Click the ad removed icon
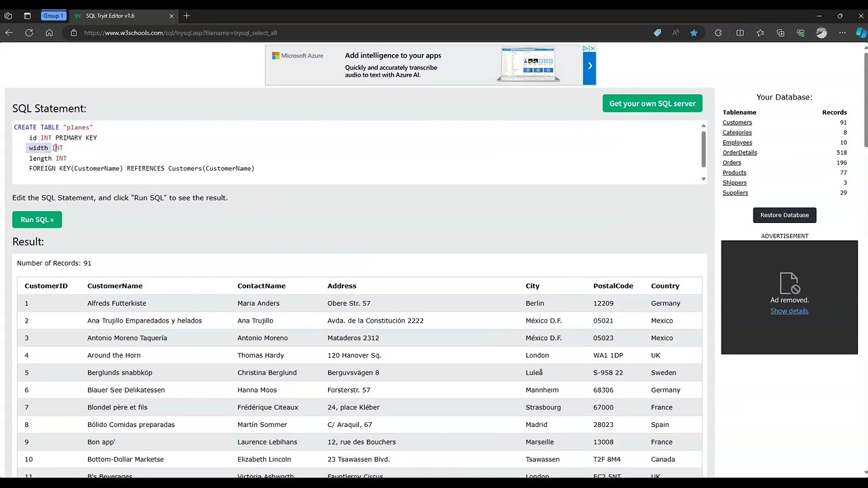Image resolution: width=868 pixels, height=488 pixels. tap(789, 283)
